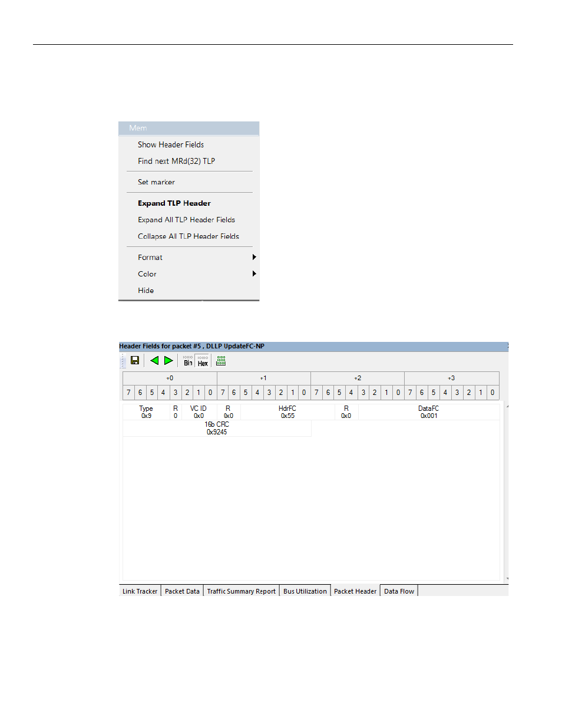The width and height of the screenshot is (562, 728).
Task: Click the header fields vertical scrollbar
Action: [507, 492]
